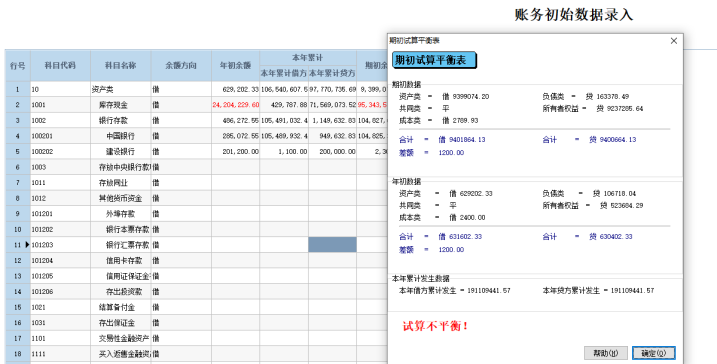Select row header 11 with arrow marker
The image size is (717, 364).
18,245
